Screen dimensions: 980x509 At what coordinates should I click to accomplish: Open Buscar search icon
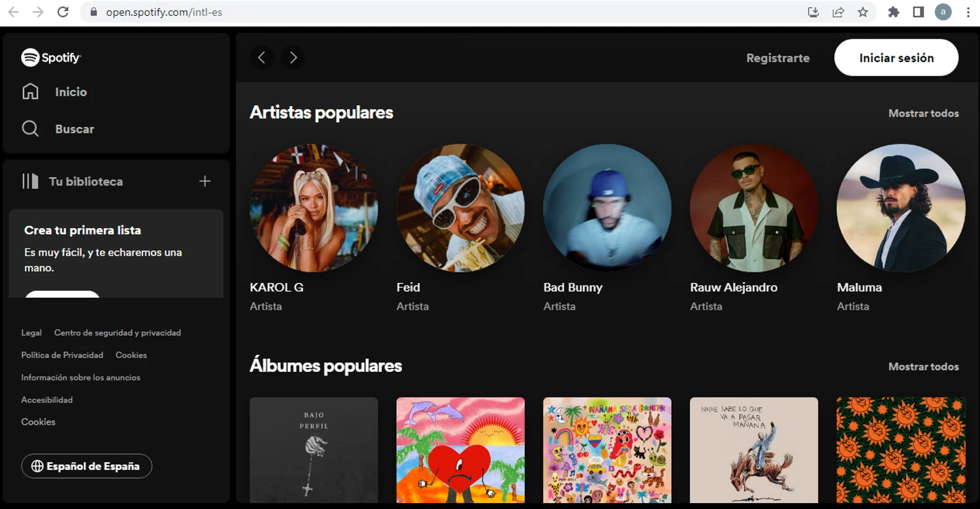[31, 129]
